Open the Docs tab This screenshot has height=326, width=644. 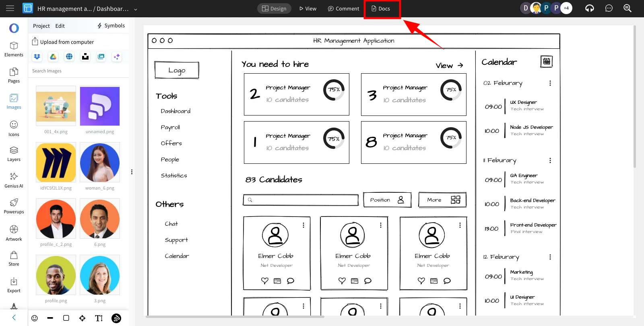point(381,8)
